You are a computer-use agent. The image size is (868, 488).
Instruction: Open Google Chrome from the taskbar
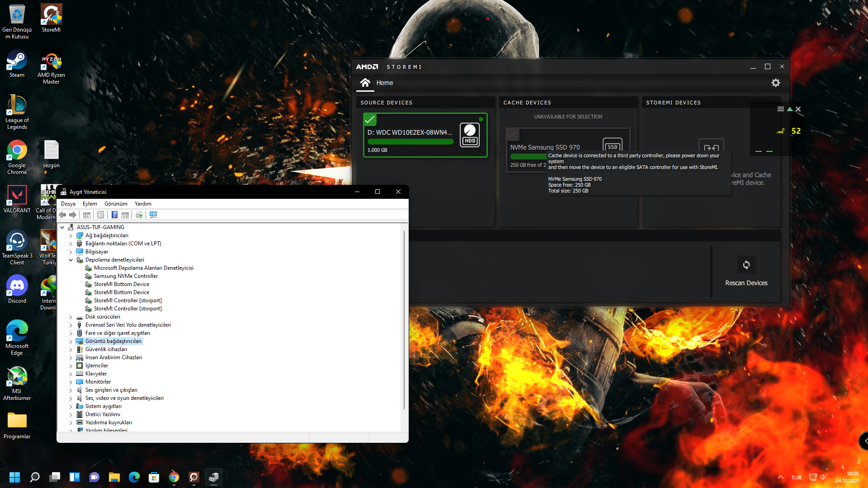[174, 477]
